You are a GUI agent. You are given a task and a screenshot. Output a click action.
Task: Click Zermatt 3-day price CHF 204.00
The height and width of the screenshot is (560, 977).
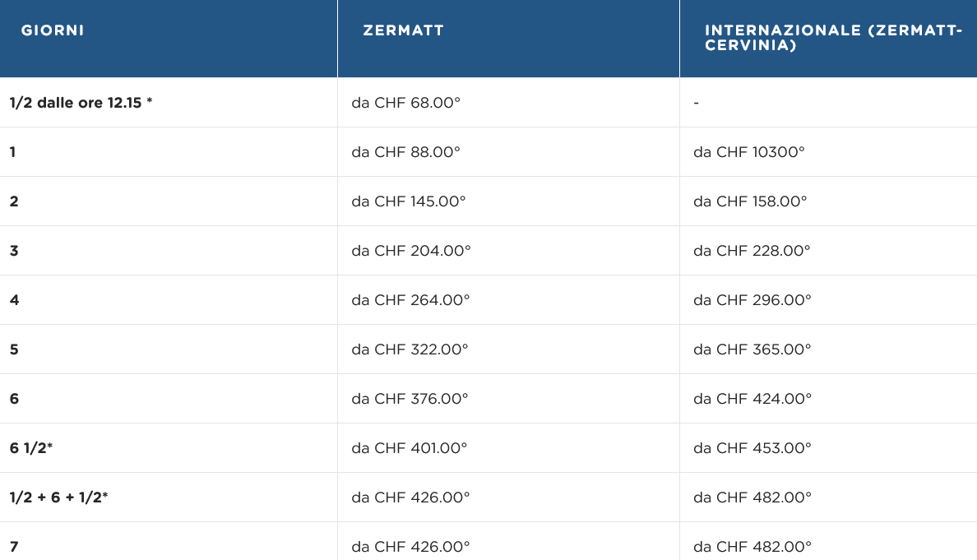click(411, 251)
